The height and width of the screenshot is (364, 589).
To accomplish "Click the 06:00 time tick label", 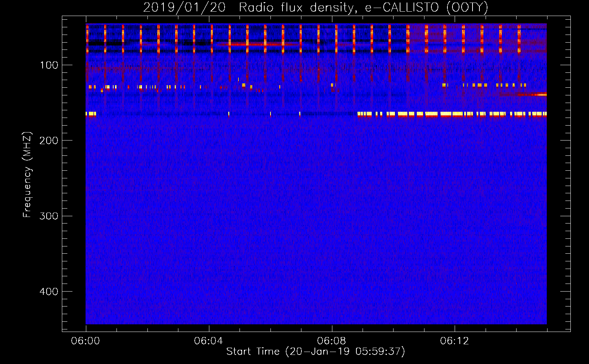I will click(86, 341).
